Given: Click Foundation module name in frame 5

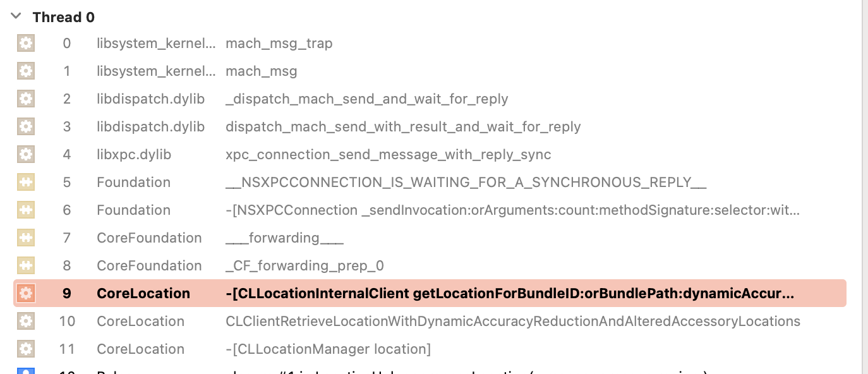Looking at the screenshot, I should pos(134,183).
